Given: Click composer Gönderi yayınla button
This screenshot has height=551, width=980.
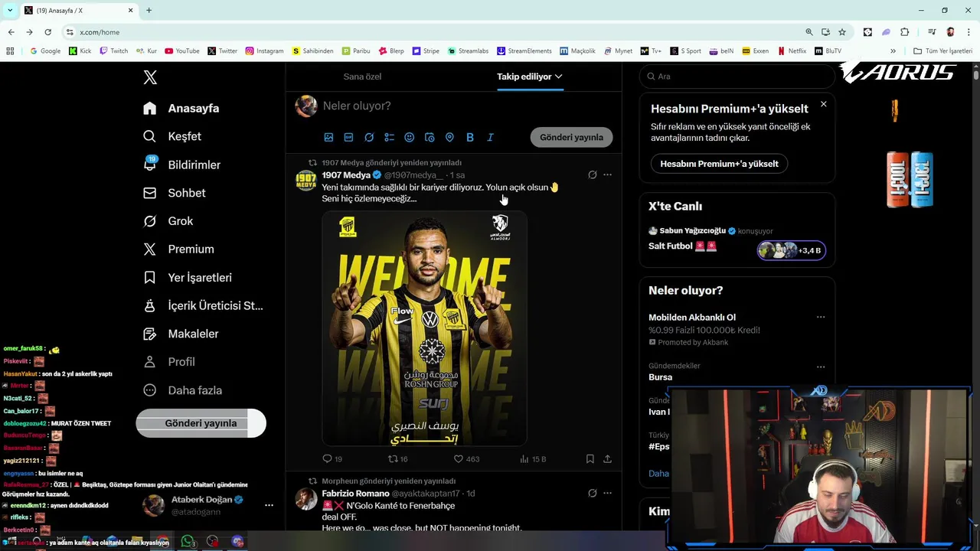Looking at the screenshot, I should (571, 138).
